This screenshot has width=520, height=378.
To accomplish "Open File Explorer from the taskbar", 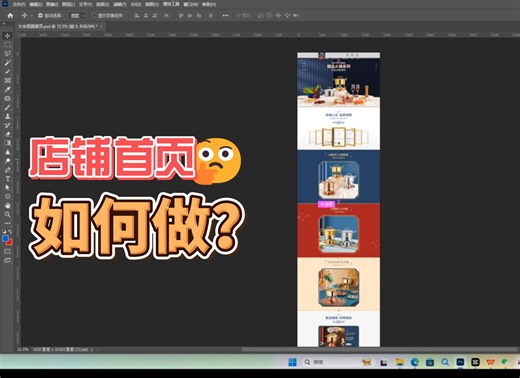I will click(x=399, y=362).
